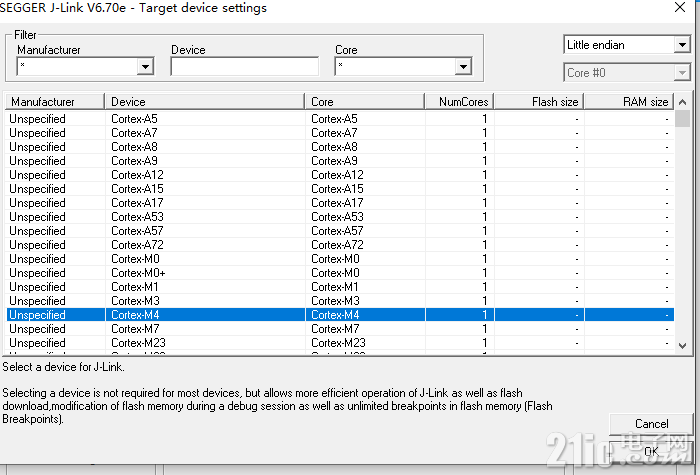Sort by Manufacturer column header

(54, 102)
